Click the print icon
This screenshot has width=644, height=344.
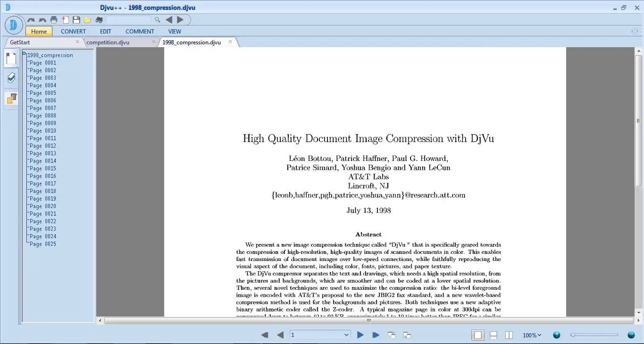click(54, 20)
